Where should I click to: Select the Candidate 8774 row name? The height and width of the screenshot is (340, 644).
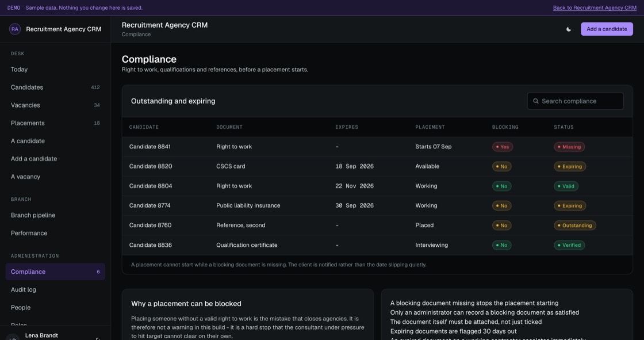coord(150,205)
